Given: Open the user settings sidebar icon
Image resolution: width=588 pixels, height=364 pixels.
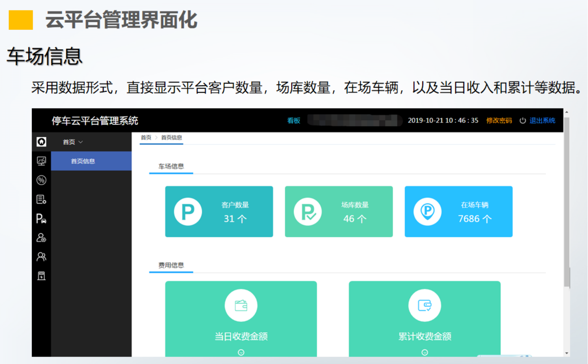Looking at the screenshot, I should tap(41, 238).
